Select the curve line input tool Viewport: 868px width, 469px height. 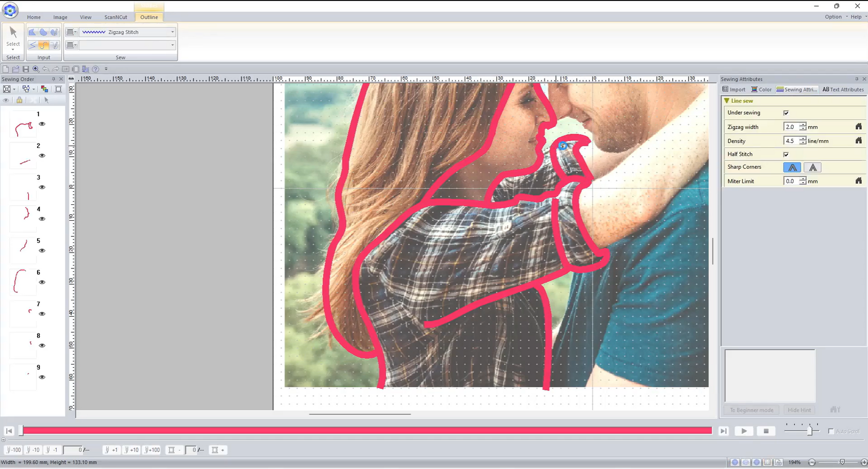click(43, 45)
